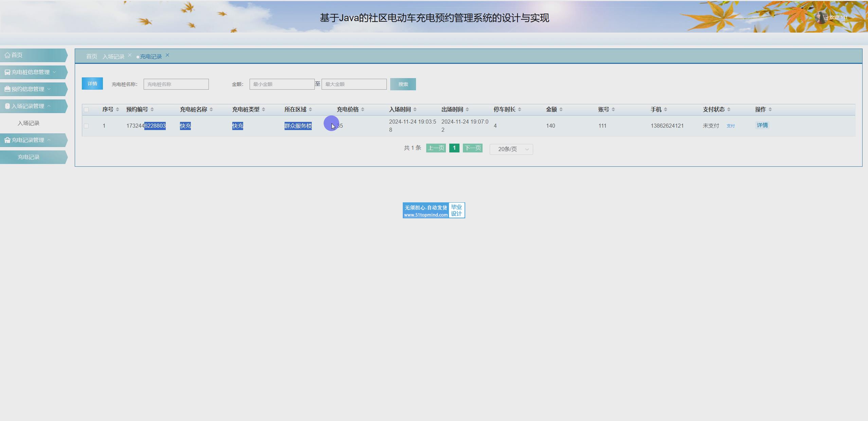868x421 pixels.
Task: Toggle the select-all header checkbox
Action: pos(86,110)
